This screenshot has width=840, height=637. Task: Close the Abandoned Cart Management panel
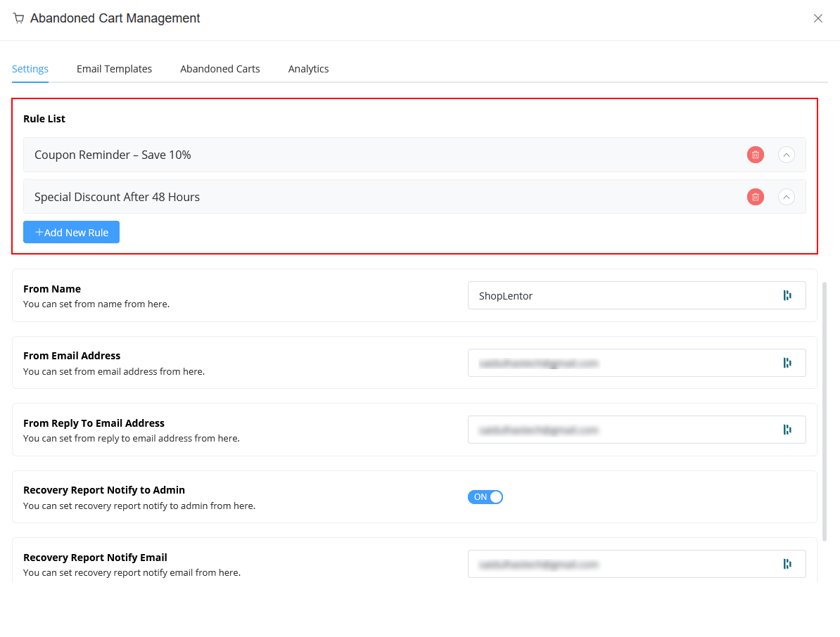pos(818,18)
